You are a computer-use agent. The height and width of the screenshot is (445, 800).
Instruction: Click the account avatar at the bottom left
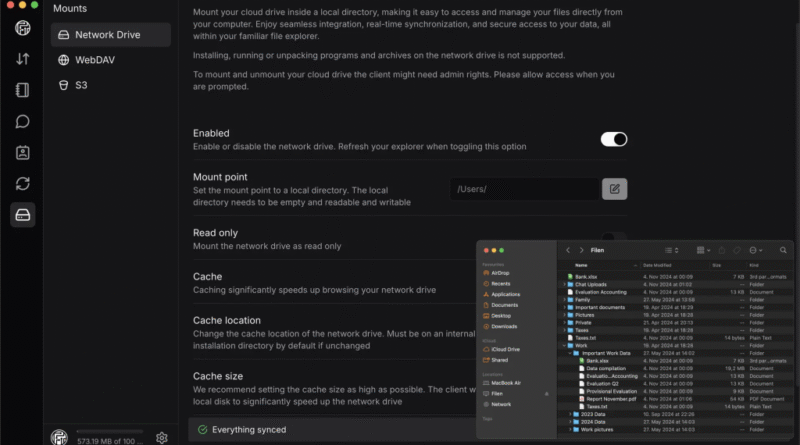(x=59, y=437)
